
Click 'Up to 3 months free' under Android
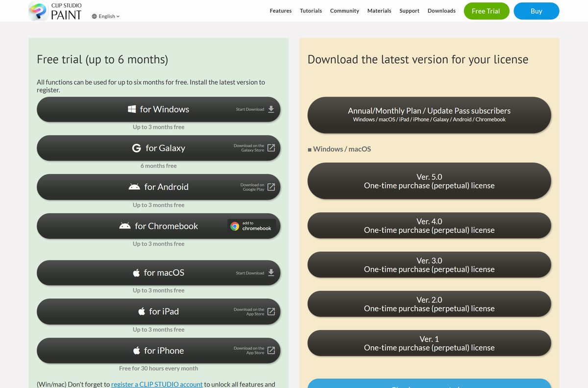click(x=158, y=205)
